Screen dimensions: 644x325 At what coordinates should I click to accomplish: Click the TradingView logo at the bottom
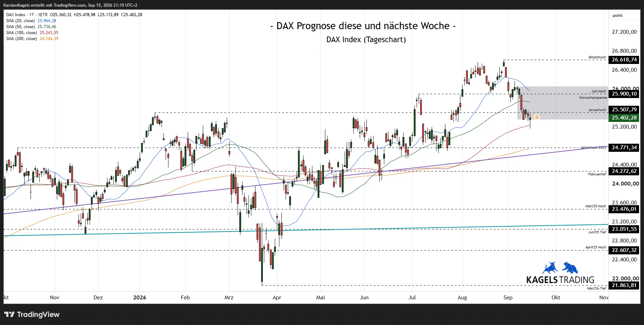coord(32,314)
